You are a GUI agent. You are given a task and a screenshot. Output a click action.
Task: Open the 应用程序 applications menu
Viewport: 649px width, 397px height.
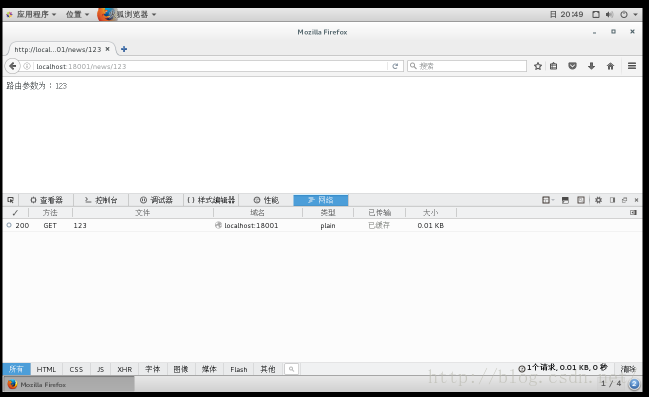(32, 14)
